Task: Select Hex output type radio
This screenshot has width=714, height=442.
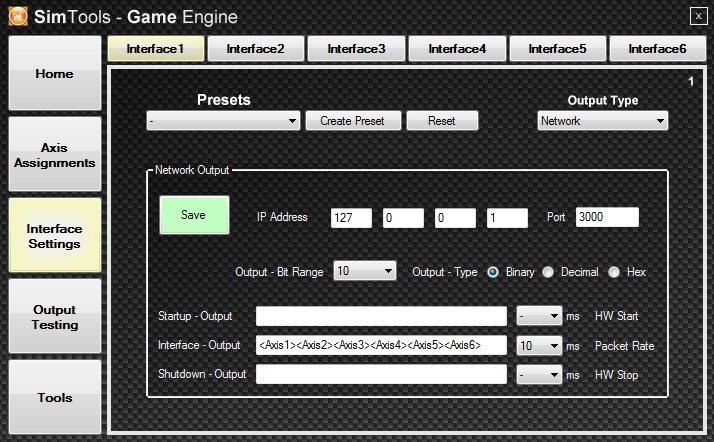Action: pyautogui.click(x=614, y=272)
